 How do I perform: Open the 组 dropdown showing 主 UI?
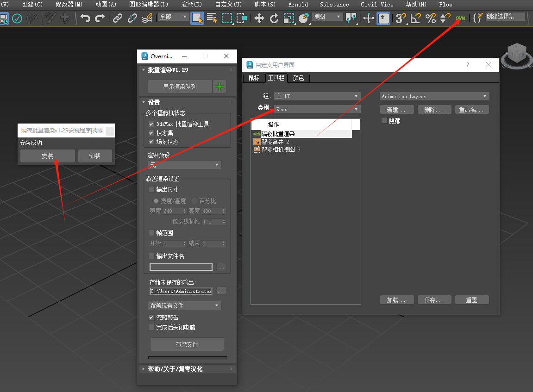point(317,96)
